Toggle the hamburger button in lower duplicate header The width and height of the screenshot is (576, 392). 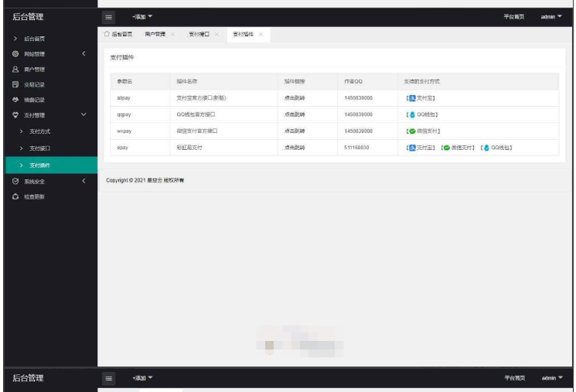tap(108, 378)
